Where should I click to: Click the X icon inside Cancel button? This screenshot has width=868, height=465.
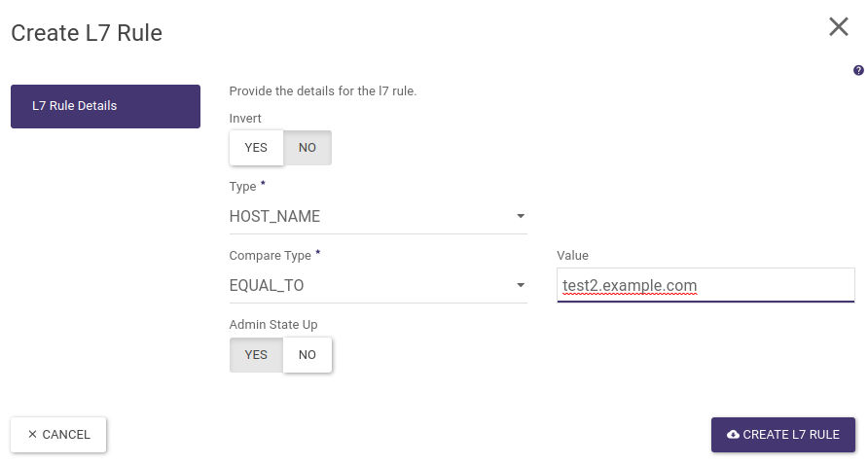(32, 435)
